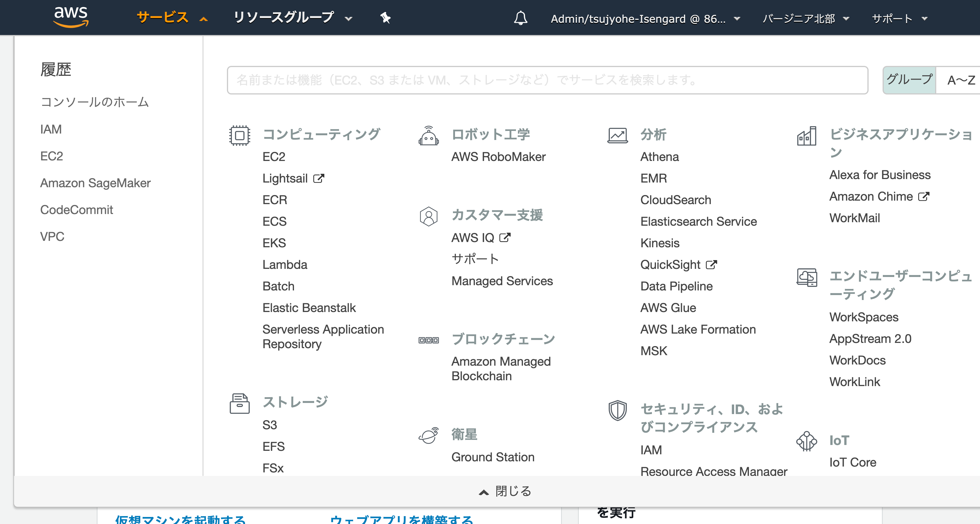Click the Analytics chart icon
The image size is (980, 524).
click(617, 135)
